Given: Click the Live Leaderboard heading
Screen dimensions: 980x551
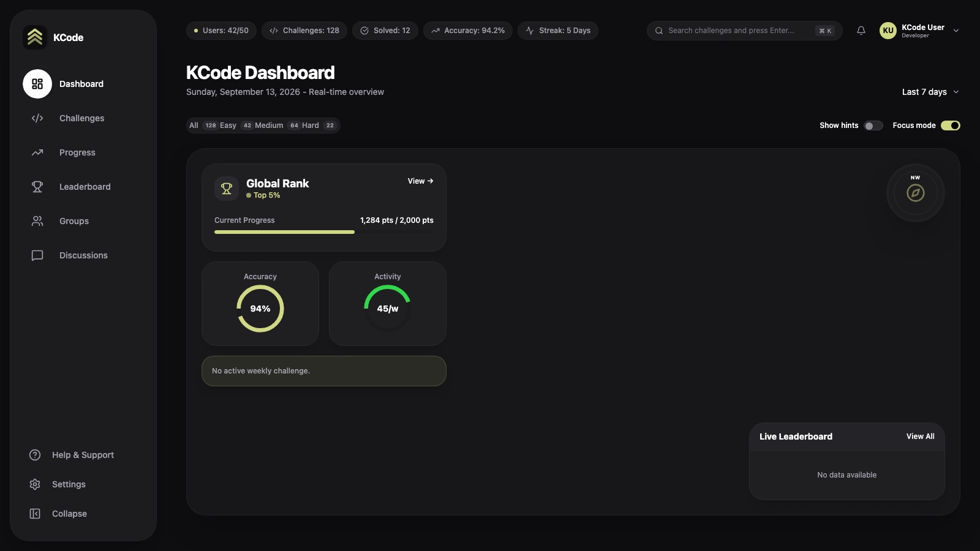Looking at the screenshot, I should tap(796, 437).
